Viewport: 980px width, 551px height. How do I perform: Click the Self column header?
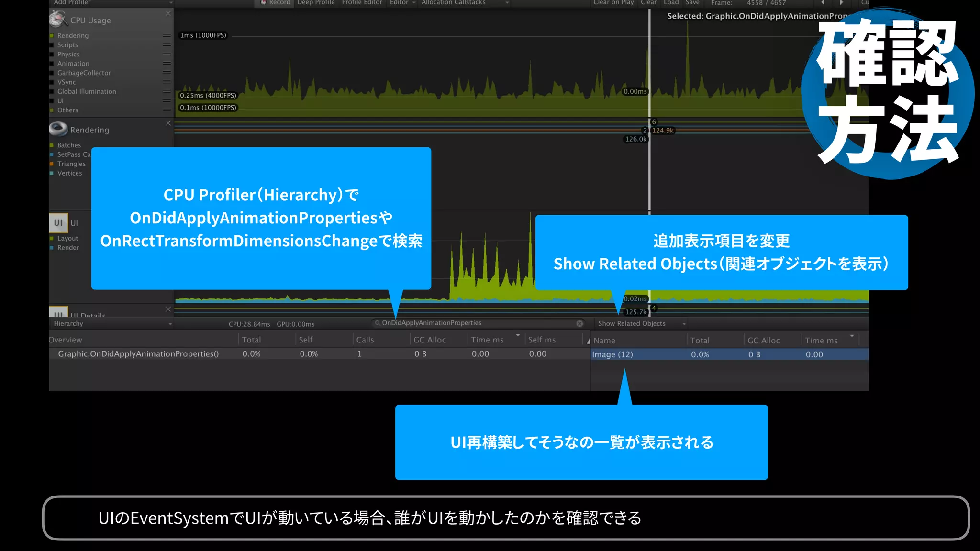323,340
